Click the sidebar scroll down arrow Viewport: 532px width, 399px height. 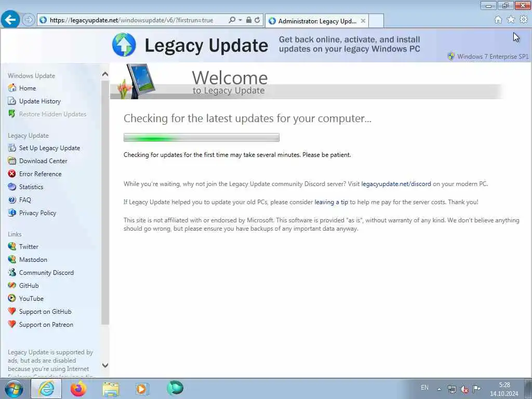pos(105,365)
